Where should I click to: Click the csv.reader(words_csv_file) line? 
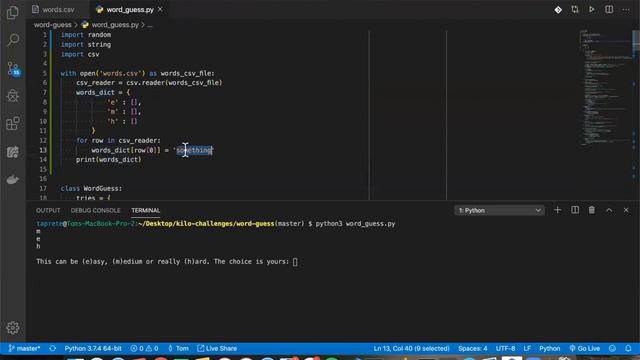tap(149, 82)
